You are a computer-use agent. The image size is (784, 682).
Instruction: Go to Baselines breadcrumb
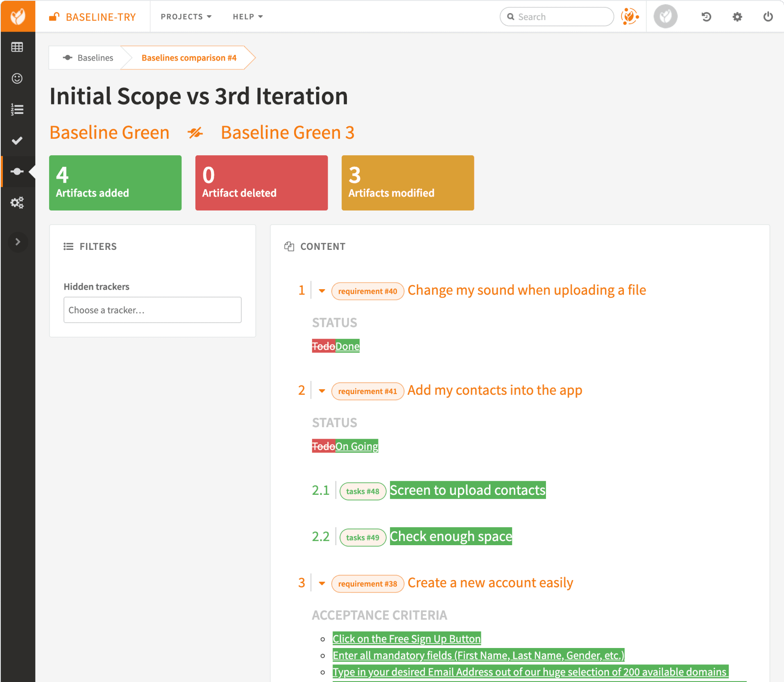[x=88, y=58]
